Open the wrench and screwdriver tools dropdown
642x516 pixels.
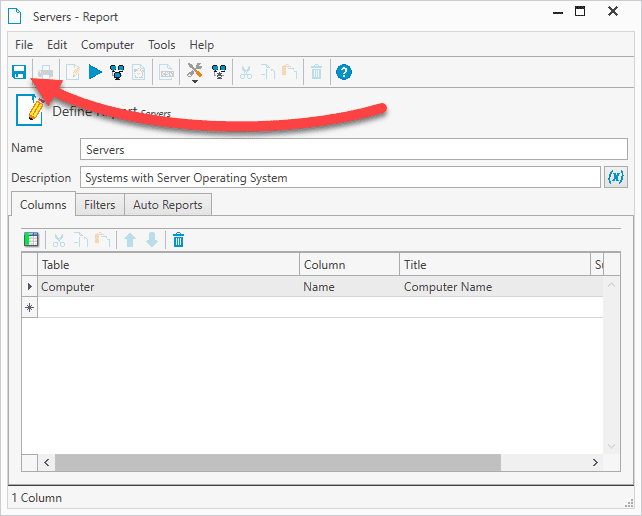[194, 72]
